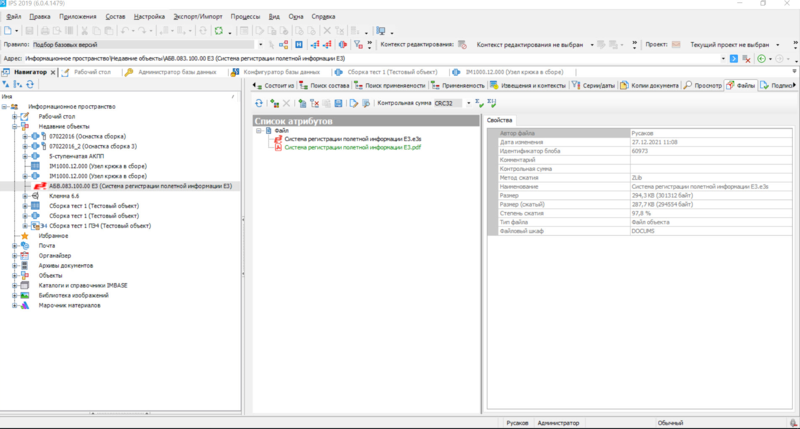Click the refresh icon in the files toolbar
The image size is (800, 429).
coord(259,103)
